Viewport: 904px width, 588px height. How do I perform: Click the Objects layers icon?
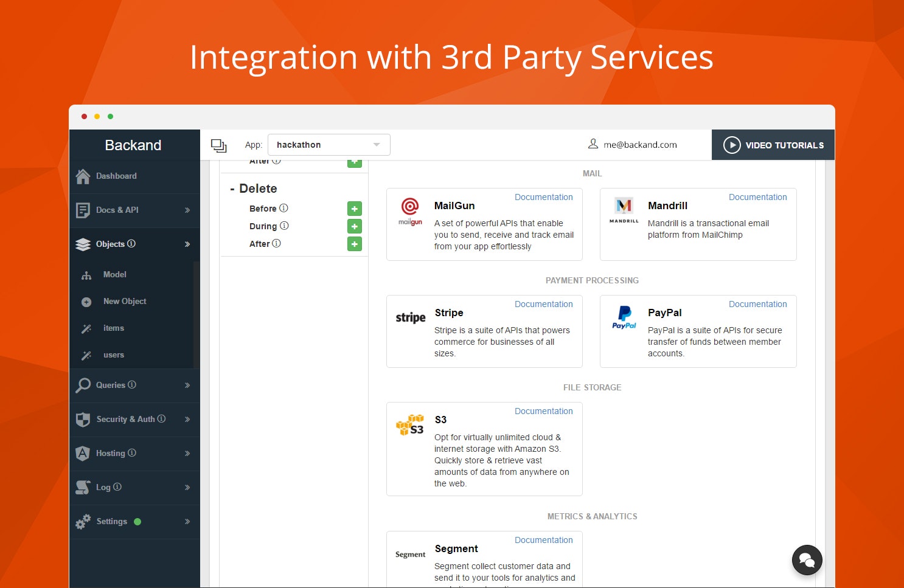click(83, 244)
